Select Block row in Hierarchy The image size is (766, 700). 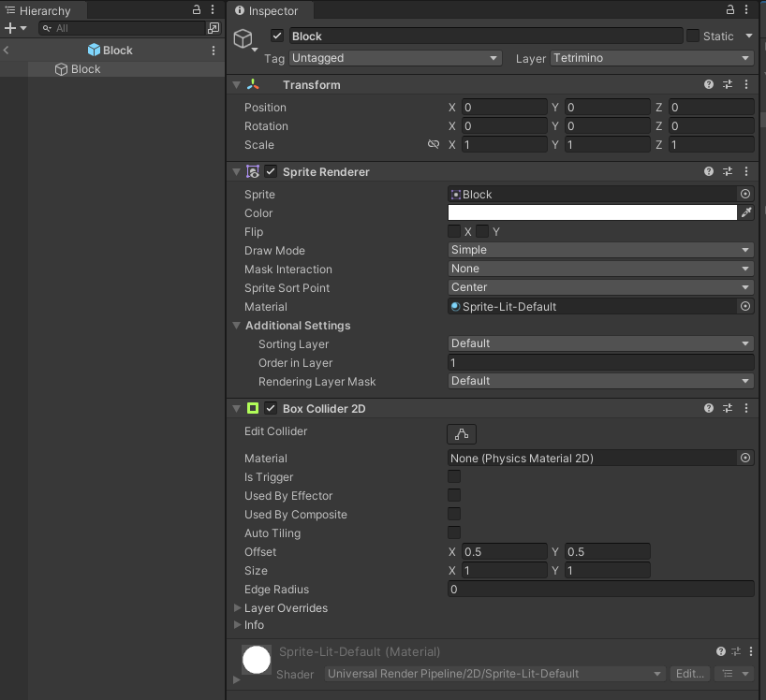click(x=112, y=69)
